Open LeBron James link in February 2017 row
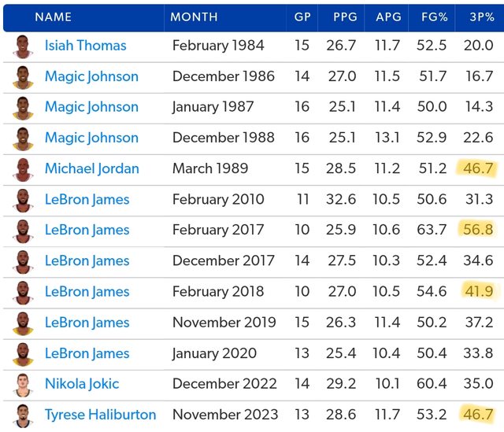 click(87, 230)
